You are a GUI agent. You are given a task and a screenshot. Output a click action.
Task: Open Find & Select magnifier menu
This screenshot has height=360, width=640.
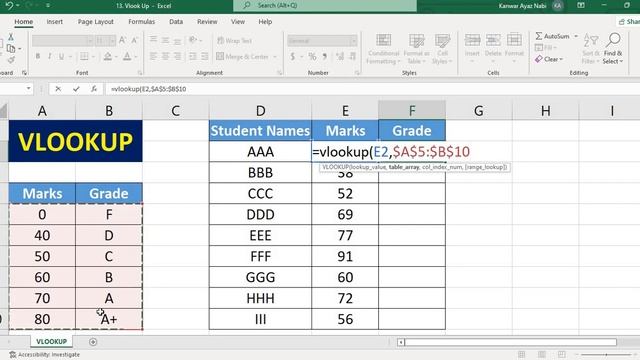pos(613,49)
